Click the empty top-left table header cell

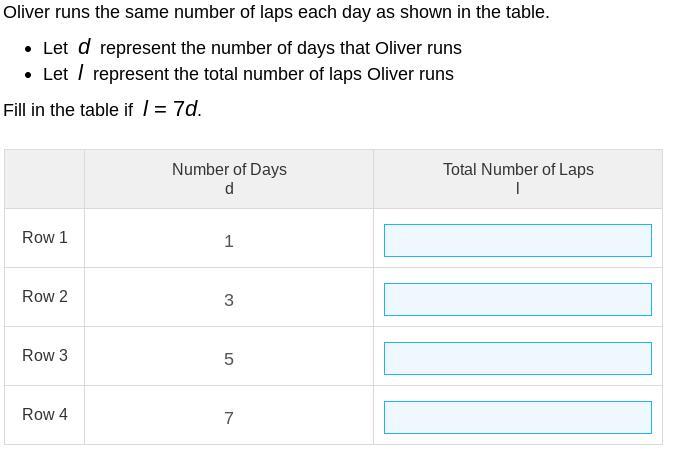(45, 179)
